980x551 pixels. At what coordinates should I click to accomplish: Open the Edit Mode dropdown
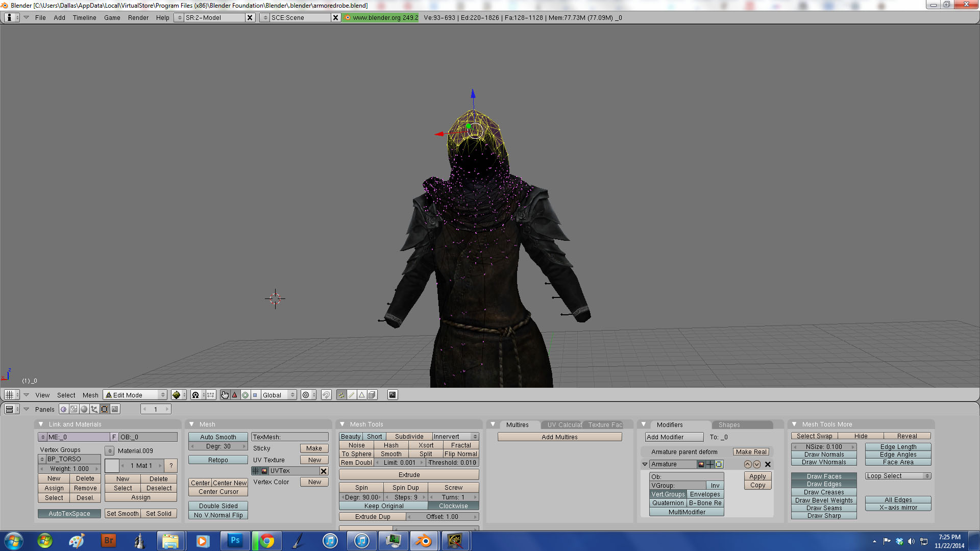point(134,394)
